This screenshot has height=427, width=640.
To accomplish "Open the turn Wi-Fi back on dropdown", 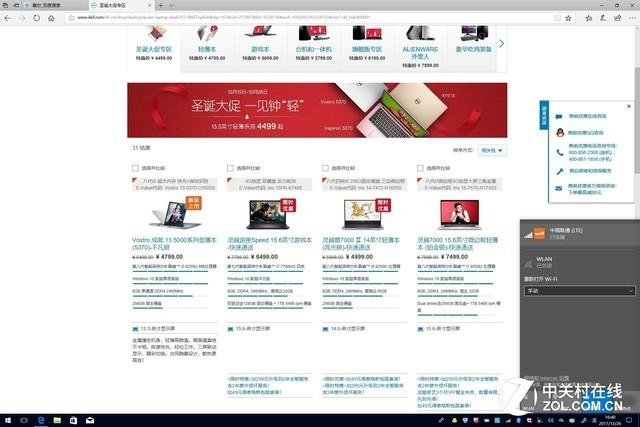I will 579,291.
